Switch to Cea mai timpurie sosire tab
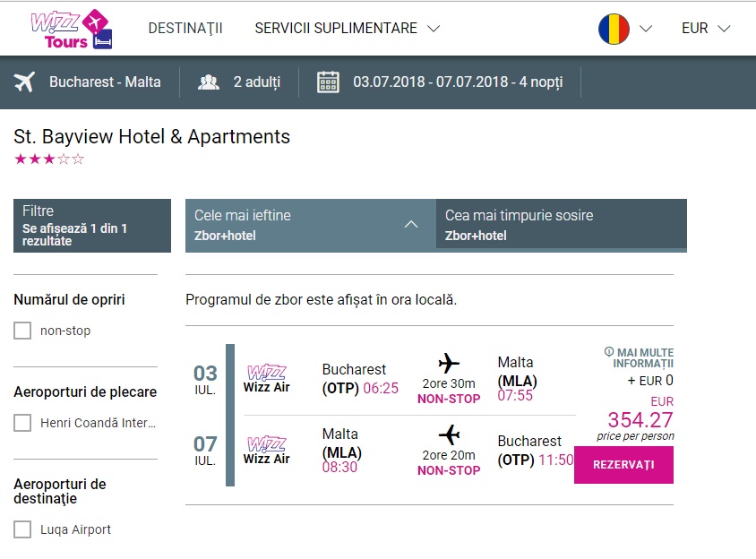The height and width of the screenshot is (559, 756). pos(562,225)
